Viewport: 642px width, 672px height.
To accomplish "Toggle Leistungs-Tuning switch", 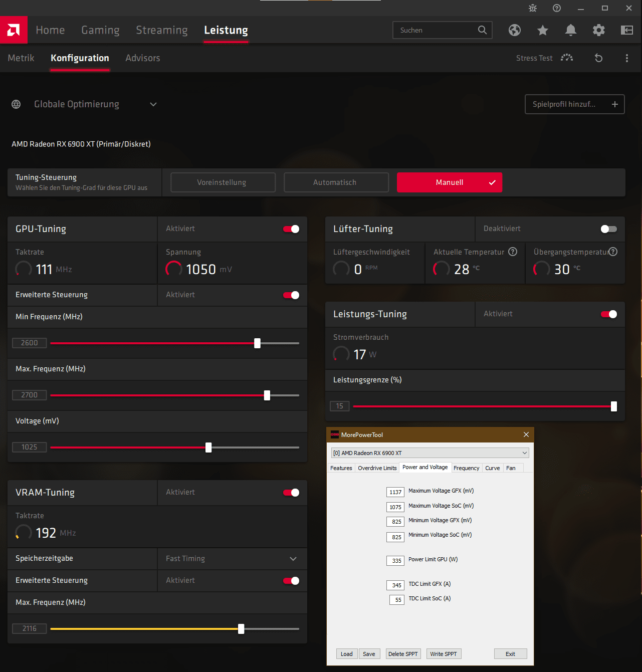I will click(609, 314).
